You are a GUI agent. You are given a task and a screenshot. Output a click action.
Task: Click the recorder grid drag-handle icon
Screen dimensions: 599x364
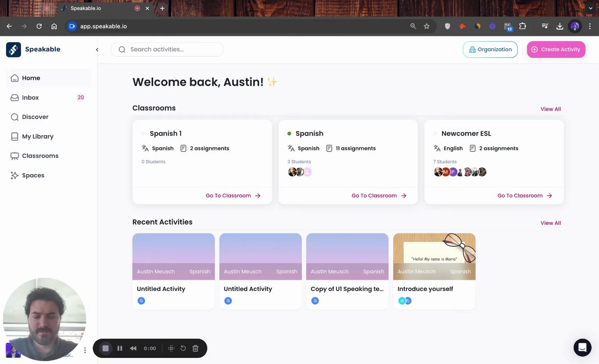click(171, 348)
